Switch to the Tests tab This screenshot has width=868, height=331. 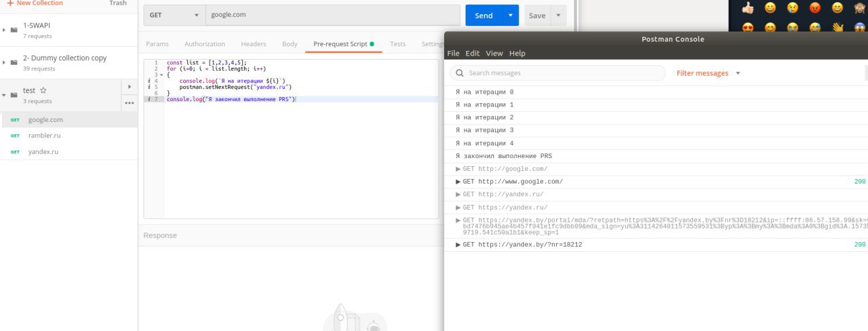point(398,44)
